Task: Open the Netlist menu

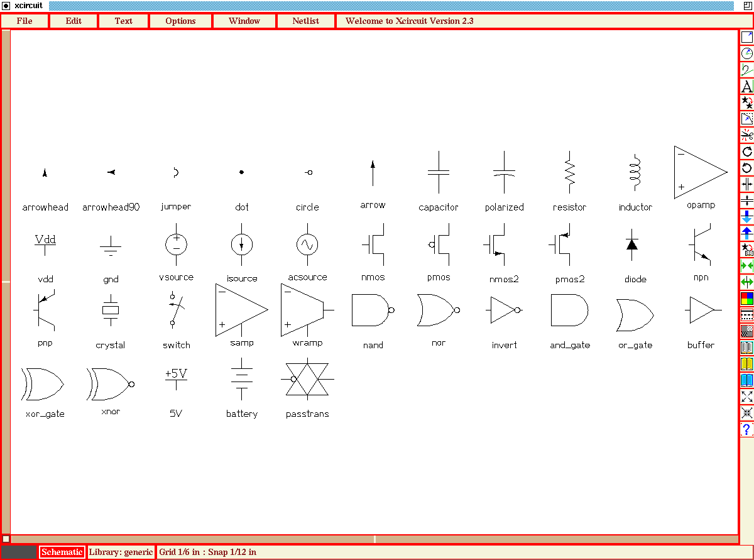Action: pos(305,21)
